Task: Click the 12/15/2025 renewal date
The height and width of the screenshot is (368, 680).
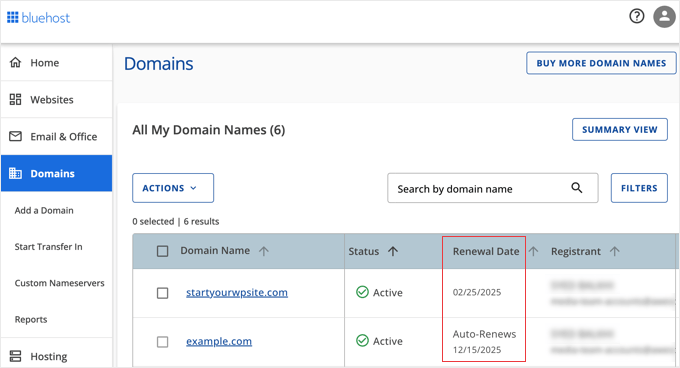Action: click(477, 350)
